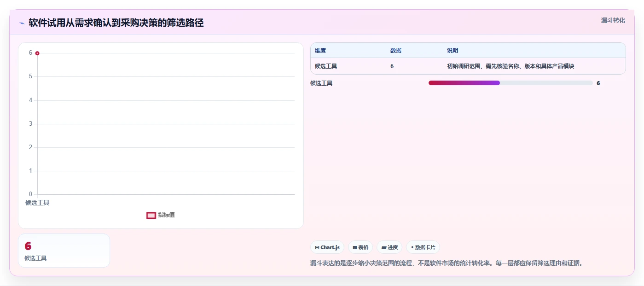This screenshot has width=644, height=286.
Task: Click the y-axis label 3 in chart
Action: click(30, 124)
